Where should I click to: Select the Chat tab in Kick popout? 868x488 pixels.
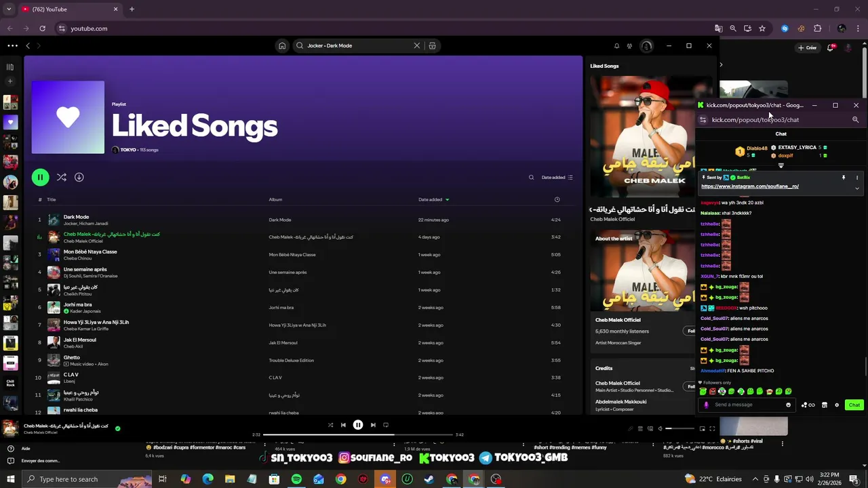click(x=781, y=134)
